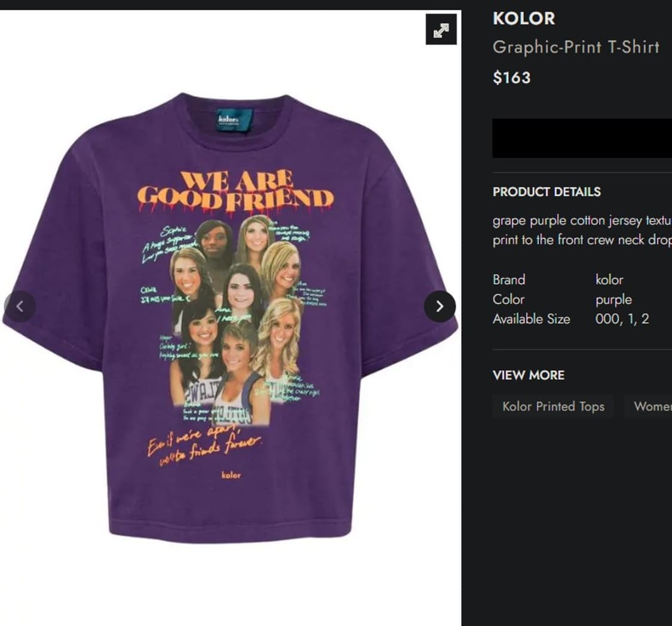Click the grape purple cotton jersey description
Viewport: 672px width, 626px height.
pyautogui.click(x=582, y=230)
